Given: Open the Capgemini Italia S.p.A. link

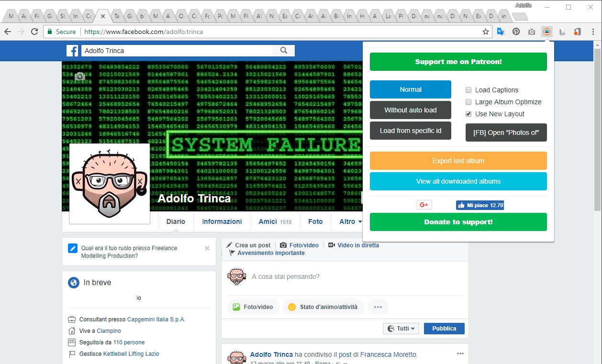Looking at the screenshot, I should (x=156, y=320).
